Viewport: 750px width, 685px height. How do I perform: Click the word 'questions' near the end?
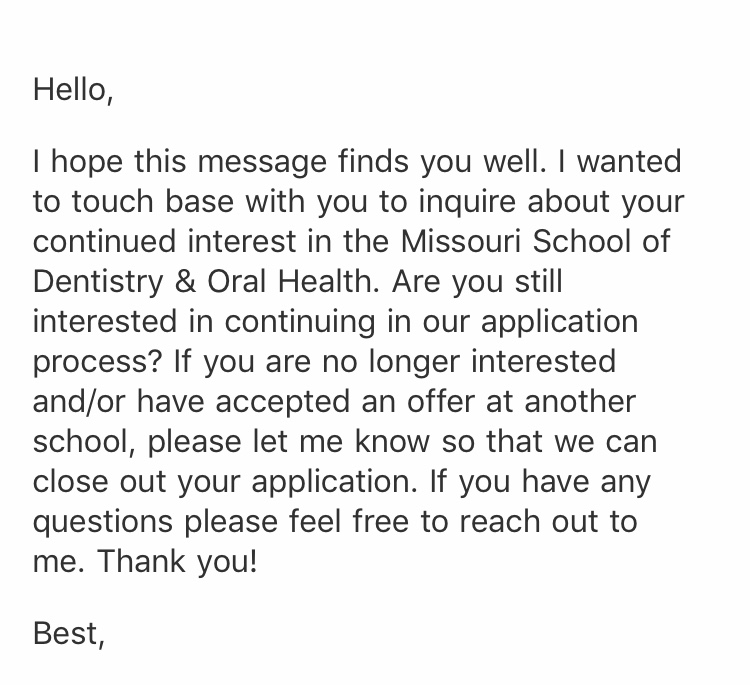click(x=103, y=522)
